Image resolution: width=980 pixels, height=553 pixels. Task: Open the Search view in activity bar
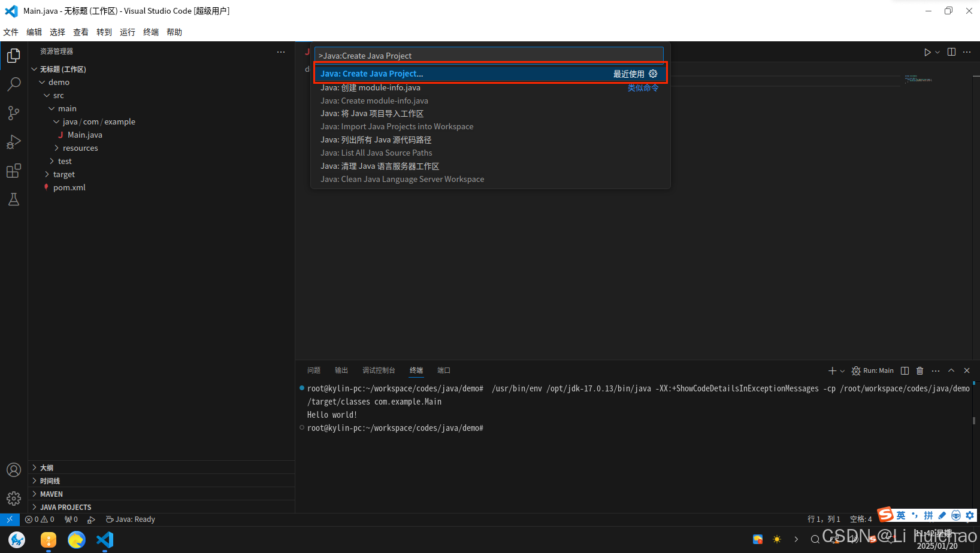pos(14,84)
